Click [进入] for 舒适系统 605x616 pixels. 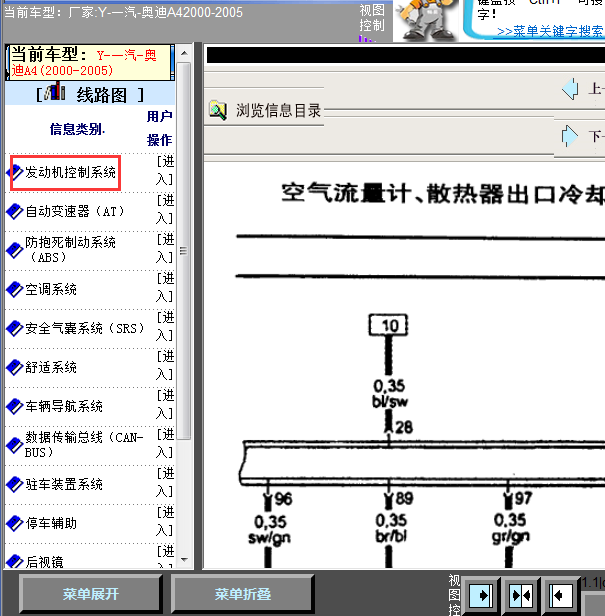[165, 366]
